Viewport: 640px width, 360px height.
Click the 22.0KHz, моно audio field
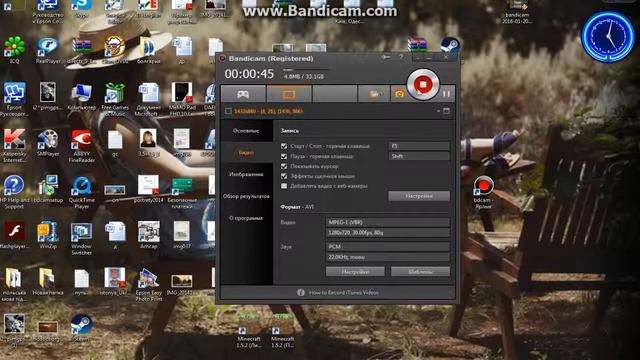point(388,257)
